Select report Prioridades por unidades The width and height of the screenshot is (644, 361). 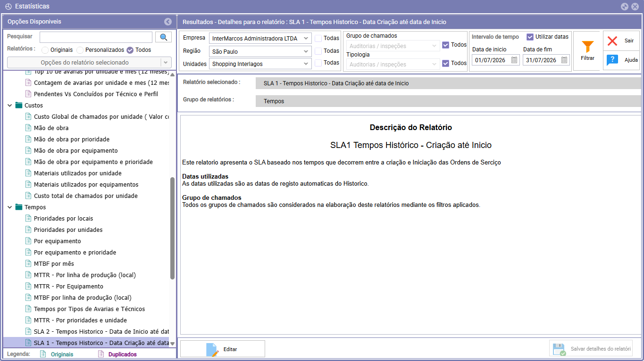click(68, 230)
